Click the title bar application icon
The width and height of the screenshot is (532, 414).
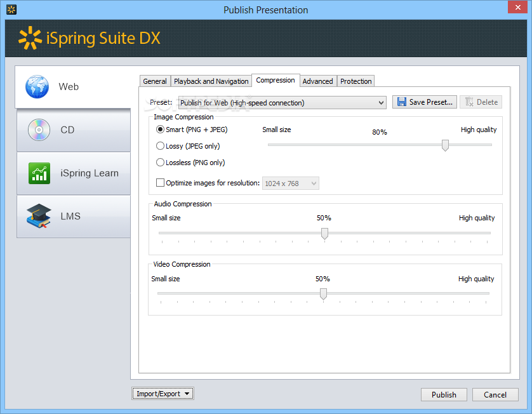[11, 10]
